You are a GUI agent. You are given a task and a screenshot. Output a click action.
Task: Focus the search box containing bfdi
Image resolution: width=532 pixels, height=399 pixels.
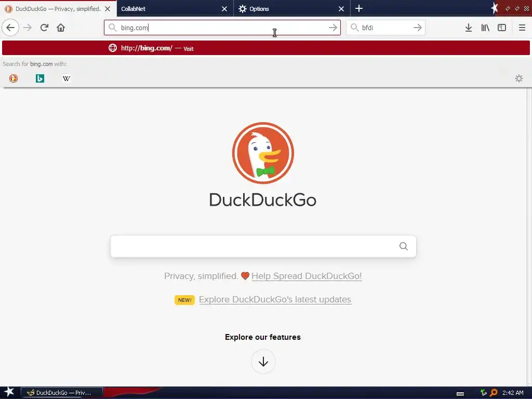(385, 28)
